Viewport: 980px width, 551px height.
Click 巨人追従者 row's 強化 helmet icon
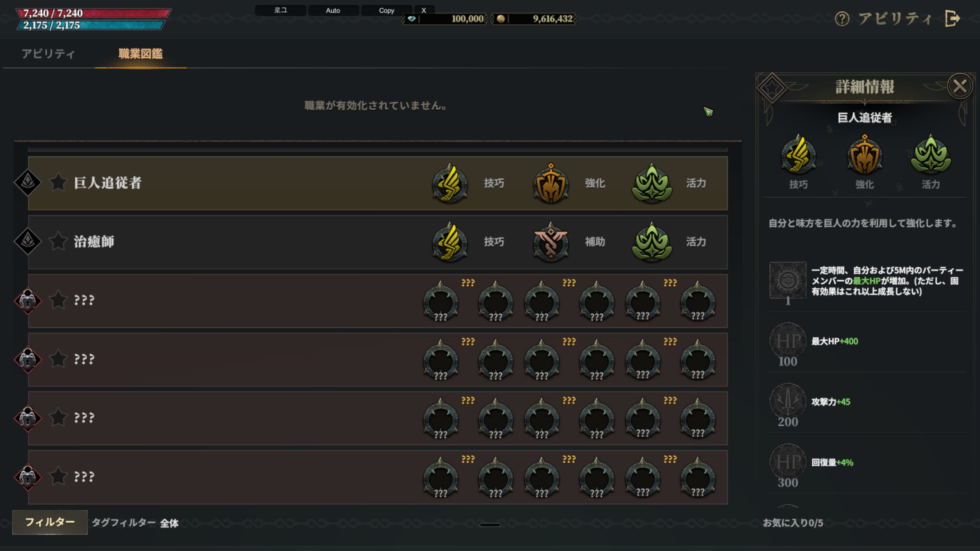click(x=551, y=183)
